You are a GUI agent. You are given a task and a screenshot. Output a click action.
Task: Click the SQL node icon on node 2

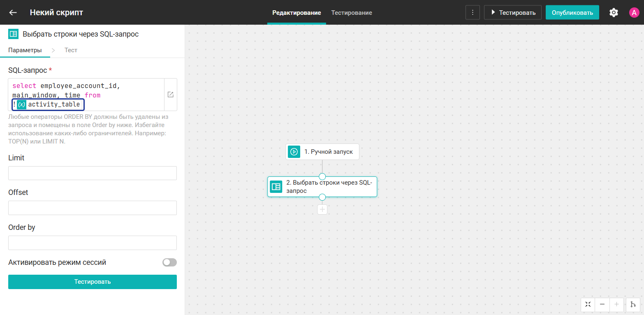276,186
